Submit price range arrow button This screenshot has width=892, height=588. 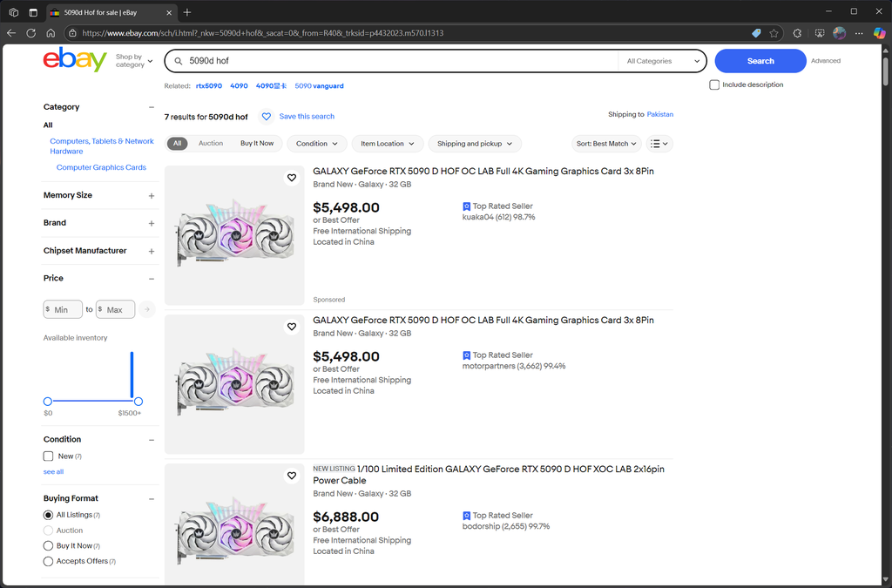pos(146,308)
